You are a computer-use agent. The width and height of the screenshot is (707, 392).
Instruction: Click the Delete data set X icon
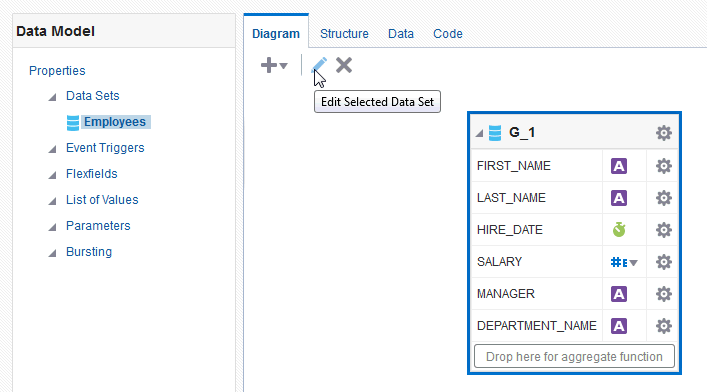pyautogui.click(x=344, y=65)
